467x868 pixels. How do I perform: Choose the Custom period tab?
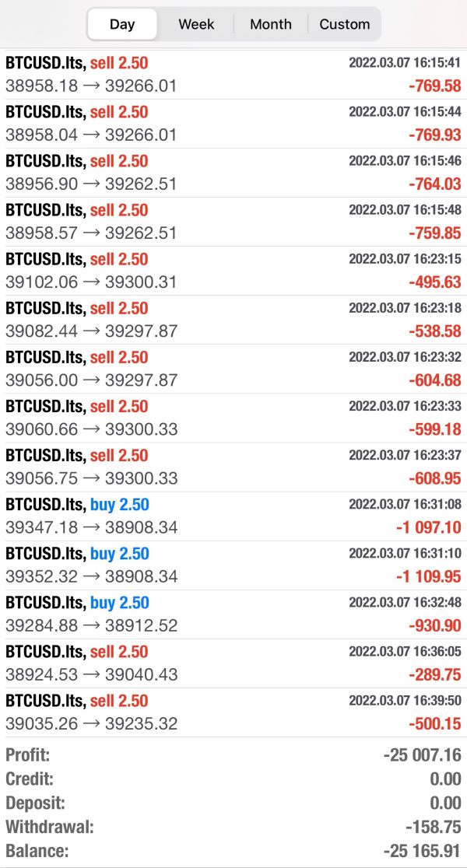click(344, 24)
